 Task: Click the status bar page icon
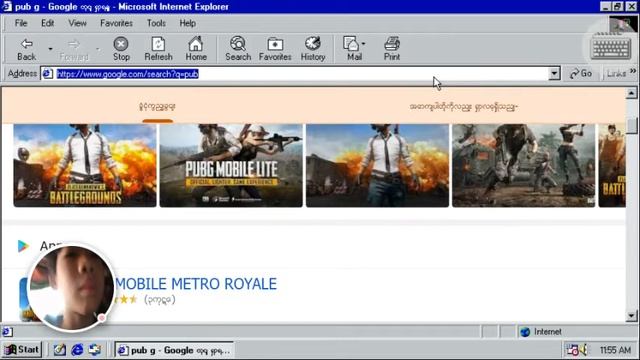[8, 332]
